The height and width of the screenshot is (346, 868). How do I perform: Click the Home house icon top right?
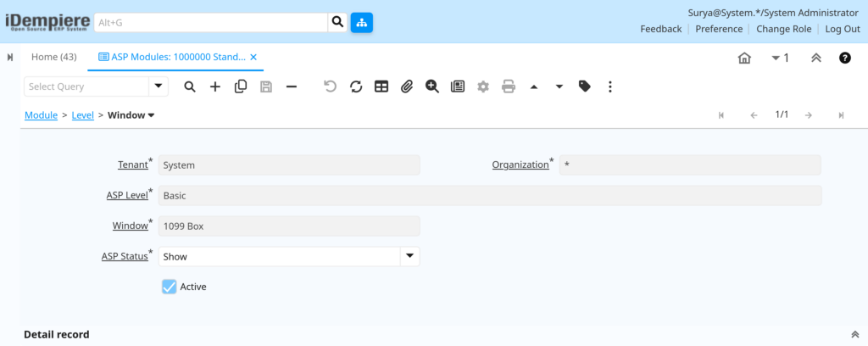[744, 58]
